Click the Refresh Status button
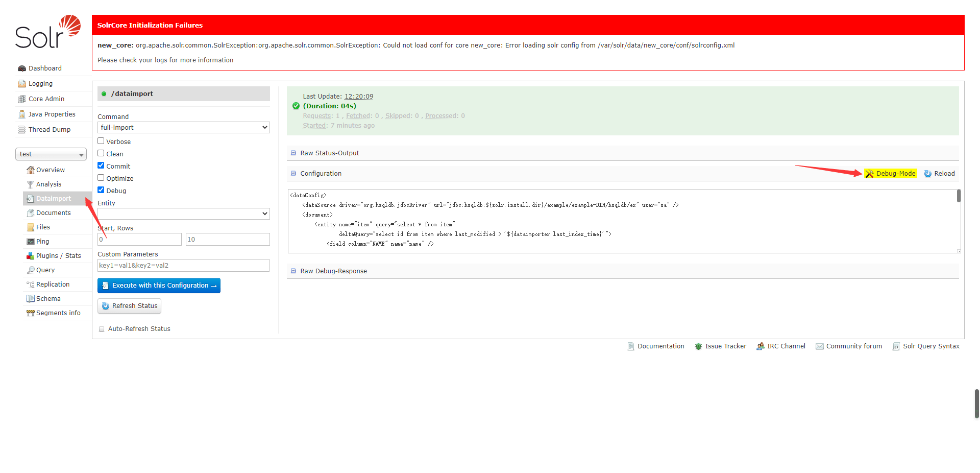The height and width of the screenshot is (473, 980). 129,306
